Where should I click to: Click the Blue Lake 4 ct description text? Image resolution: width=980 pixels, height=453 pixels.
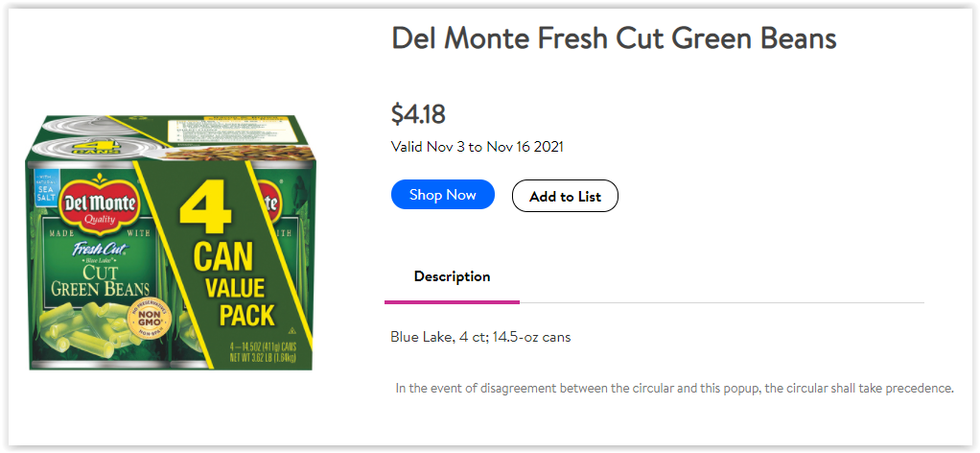pyautogui.click(x=480, y=337)
